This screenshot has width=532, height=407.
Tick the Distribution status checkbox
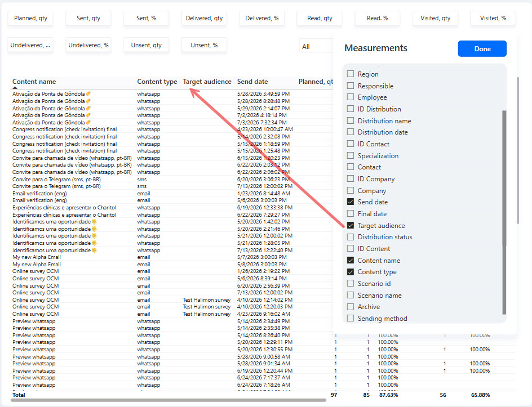click(x=351, y=237)
